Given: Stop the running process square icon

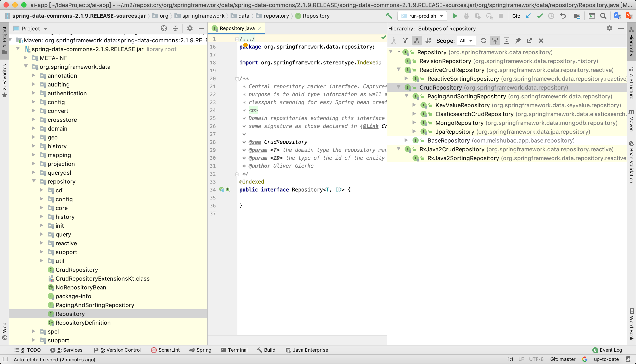Looking at the screenshot, I should pyautogui.click(x=501, y=16).
